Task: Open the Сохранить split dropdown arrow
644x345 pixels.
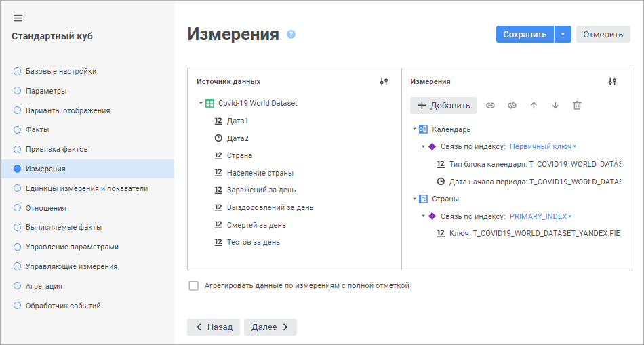Action: click(563, 35)
